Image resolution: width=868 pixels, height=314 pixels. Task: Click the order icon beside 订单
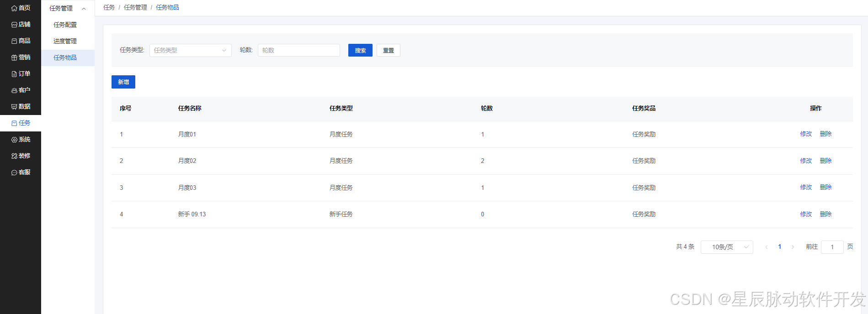click(x=14, y=74)
